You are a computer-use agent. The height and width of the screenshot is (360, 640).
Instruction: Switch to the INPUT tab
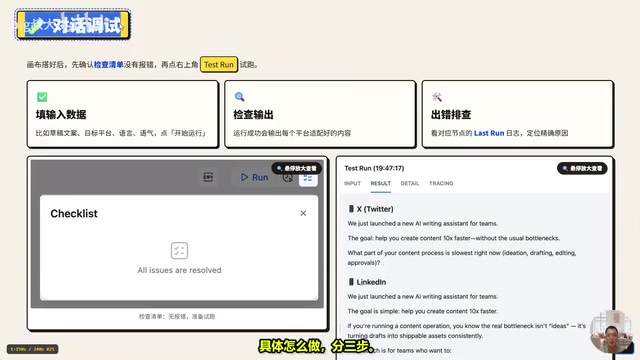(352, 183)
